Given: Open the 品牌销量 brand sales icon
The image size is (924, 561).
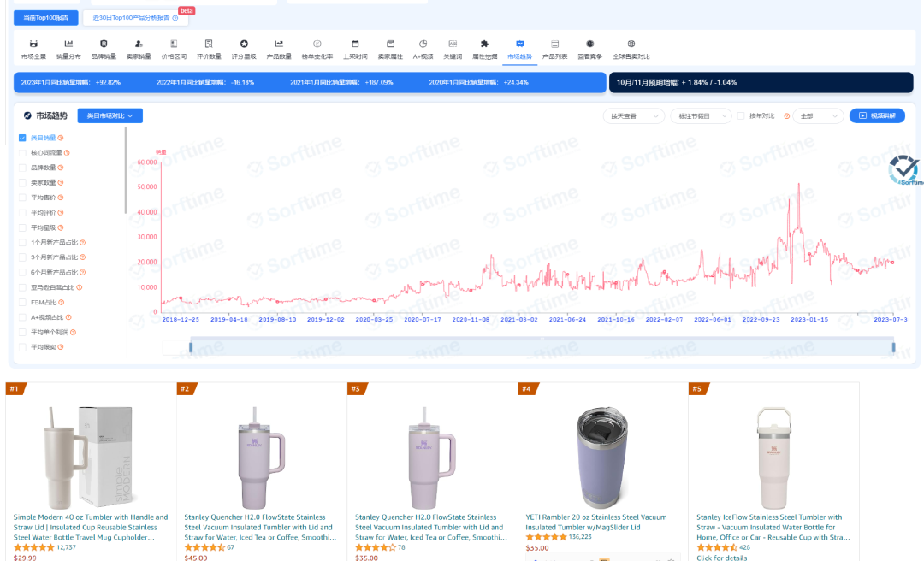Looking at the screenshot, I should click(104, 44).
